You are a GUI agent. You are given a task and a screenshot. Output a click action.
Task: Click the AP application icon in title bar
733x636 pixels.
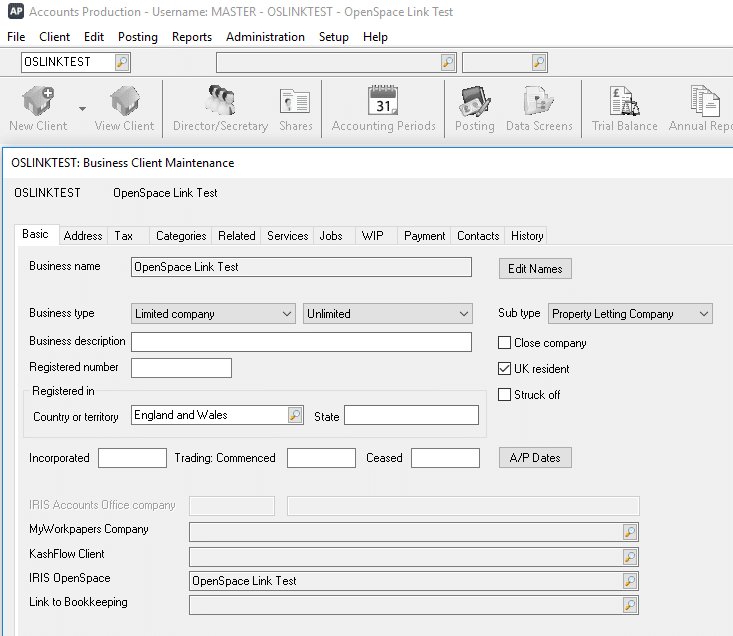(x=16, y=11)
